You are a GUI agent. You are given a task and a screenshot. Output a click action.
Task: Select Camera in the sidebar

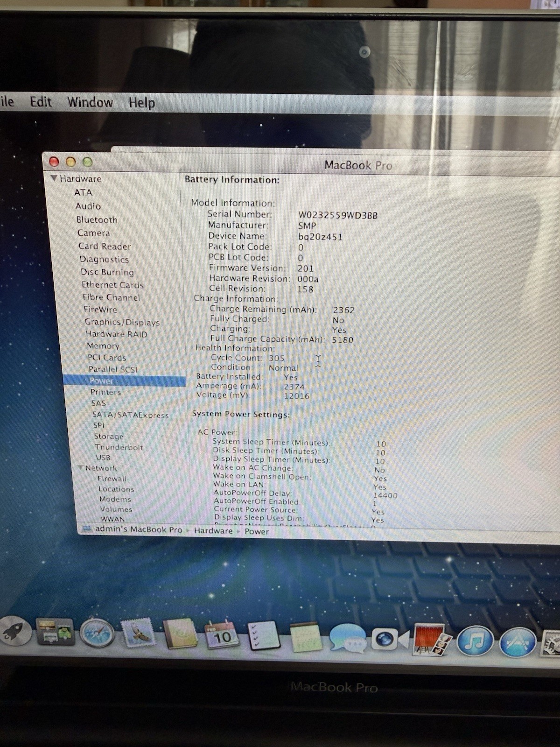(93, 233)
